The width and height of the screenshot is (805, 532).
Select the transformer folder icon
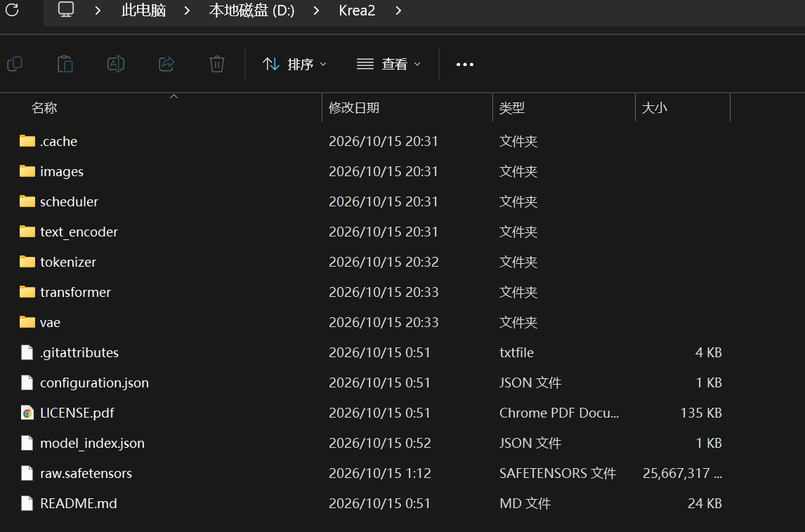27,293
